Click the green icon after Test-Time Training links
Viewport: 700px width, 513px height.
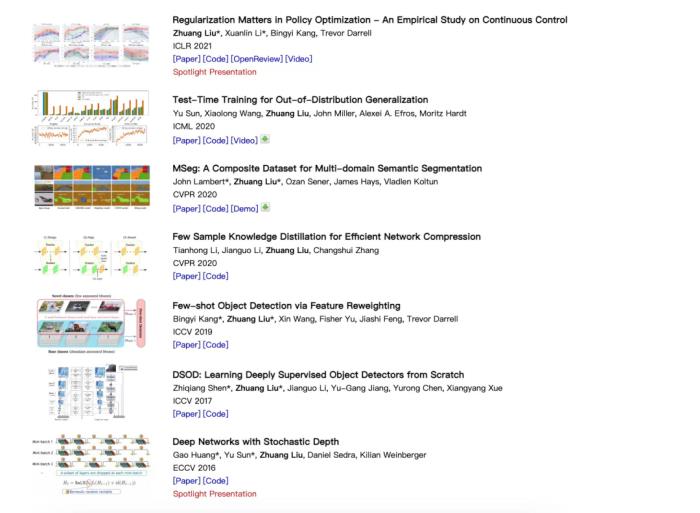(265, 139)
